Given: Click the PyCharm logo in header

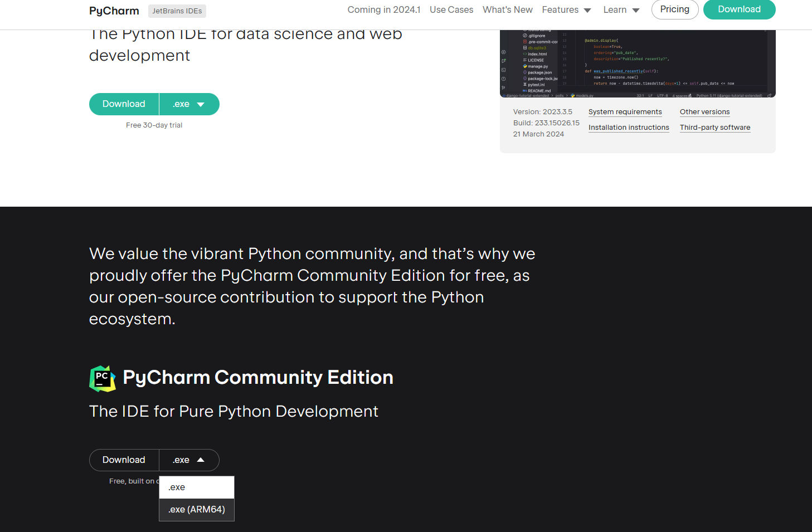Looking at the screenshot, I should tap(114, 11).
